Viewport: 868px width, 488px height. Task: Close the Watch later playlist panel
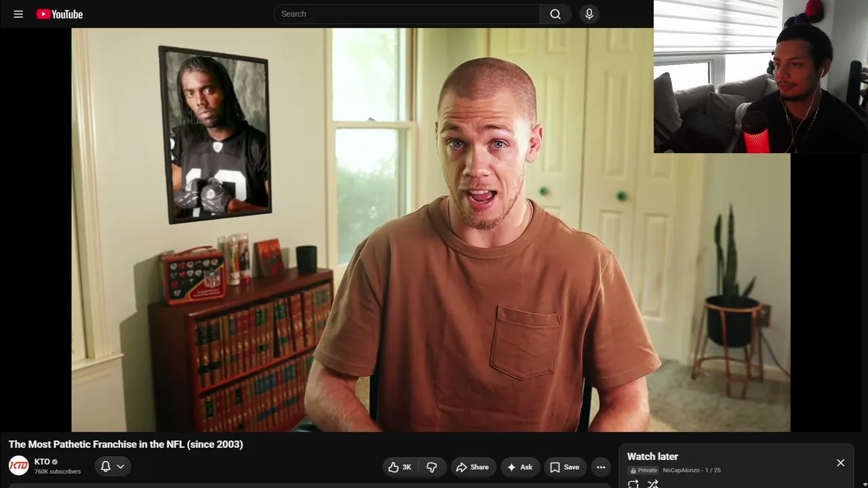[840, 463]
